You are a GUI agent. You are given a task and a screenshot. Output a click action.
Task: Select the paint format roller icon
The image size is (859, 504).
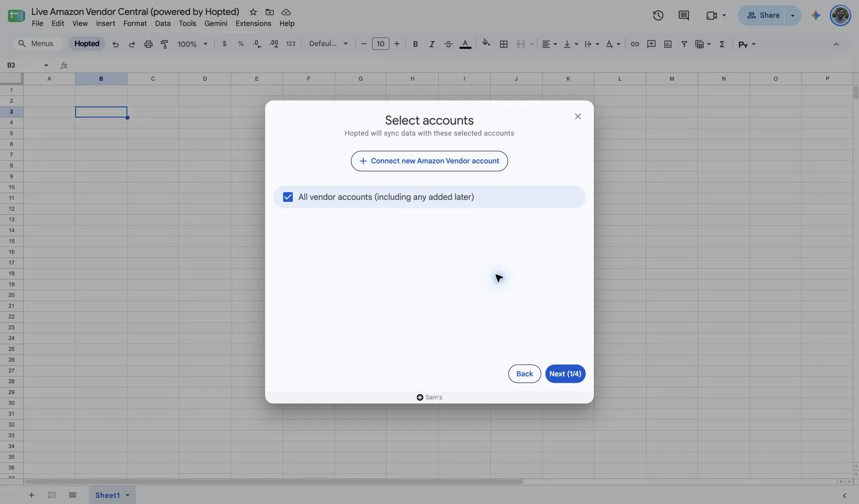pos(164,44)
